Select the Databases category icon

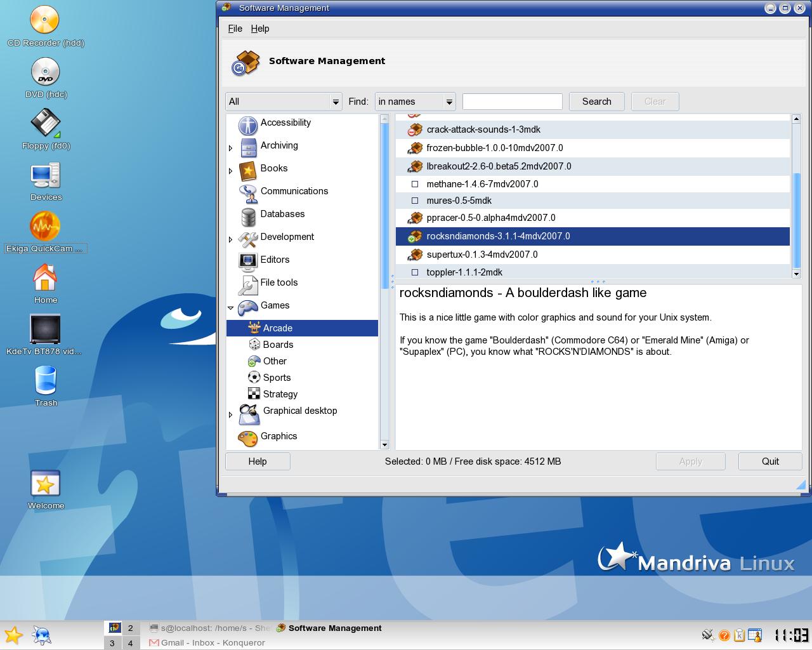249,216
